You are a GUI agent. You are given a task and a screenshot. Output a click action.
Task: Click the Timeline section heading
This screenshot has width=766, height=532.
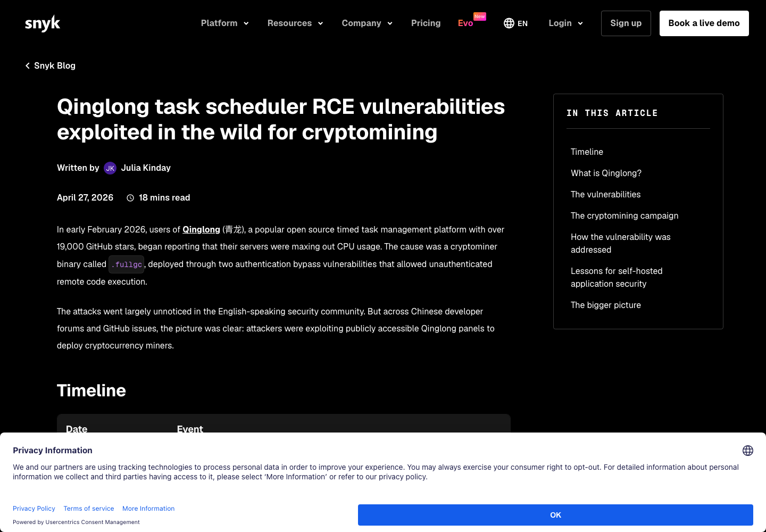click(x=91, y=390)
